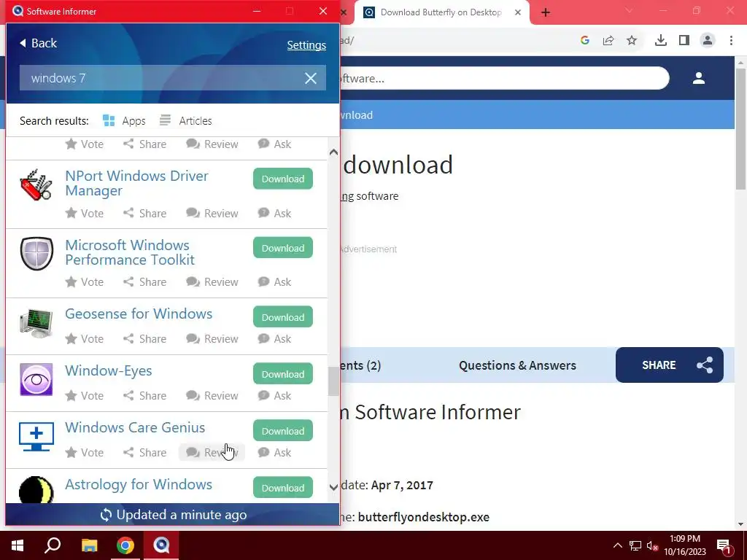The width and height of the screenshot is (747, 560).
Task: Ask about Window-Eyes
Action: coord(274,396)
